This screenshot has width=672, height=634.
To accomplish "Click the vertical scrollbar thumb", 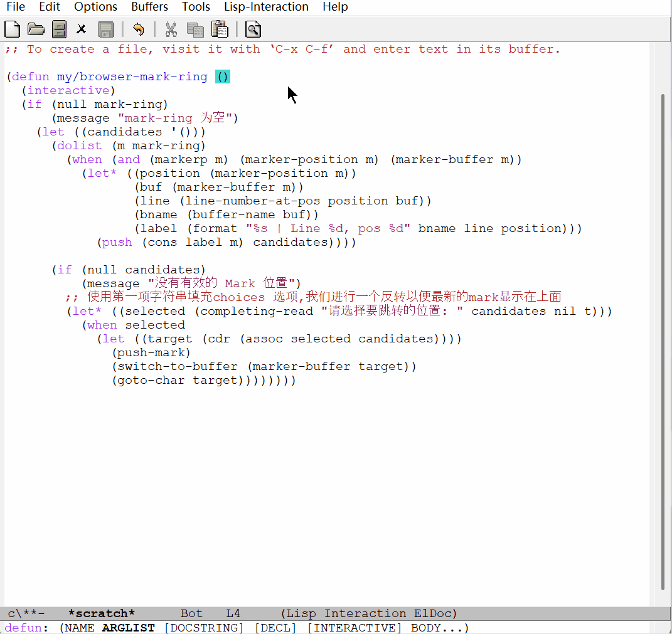I will (x=663, y=341).
